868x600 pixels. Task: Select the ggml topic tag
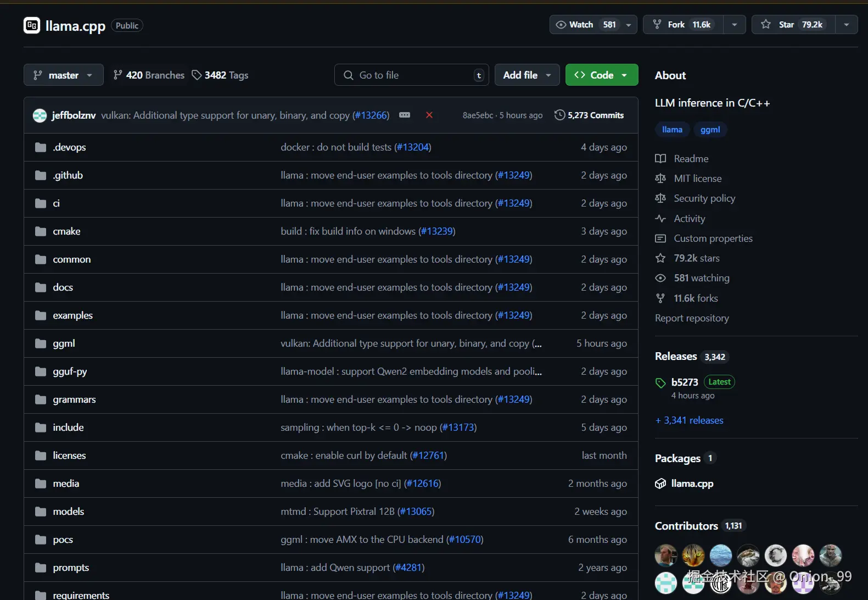(x=710, y=130)
